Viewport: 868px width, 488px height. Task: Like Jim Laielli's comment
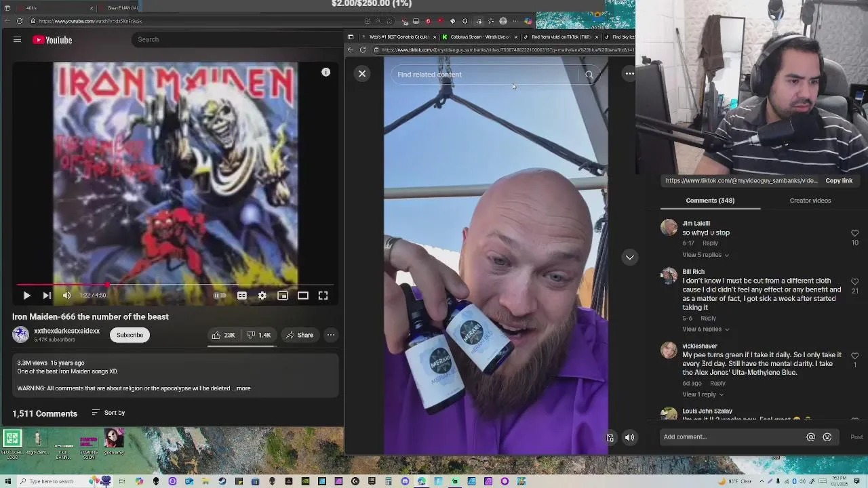point(854,233)
